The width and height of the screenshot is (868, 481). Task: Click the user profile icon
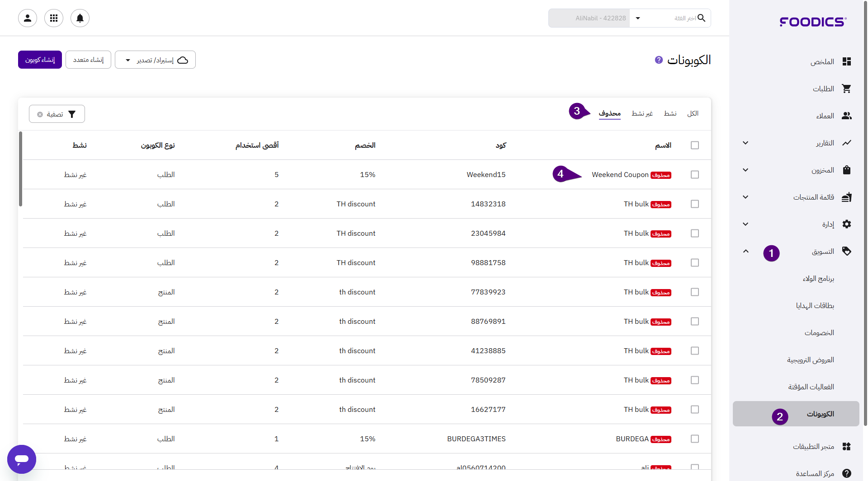[28, 18]
